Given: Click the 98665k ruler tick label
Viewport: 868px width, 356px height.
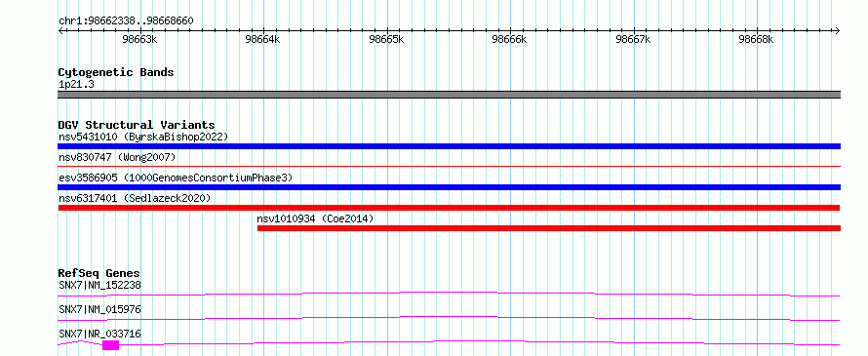Looking at the screenshot, I should click(386, 39).
